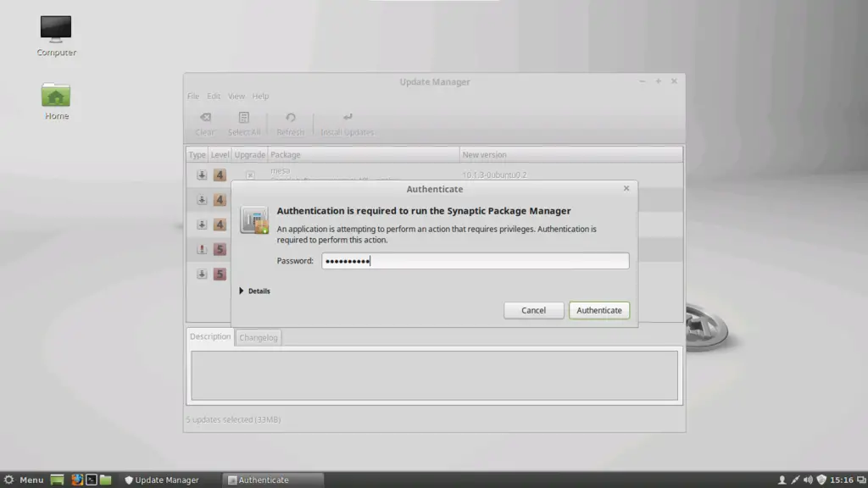Toggle the upgrade checkbox for mesa
The width and height of the screenshot is (868, 488).
click(250, 175)
